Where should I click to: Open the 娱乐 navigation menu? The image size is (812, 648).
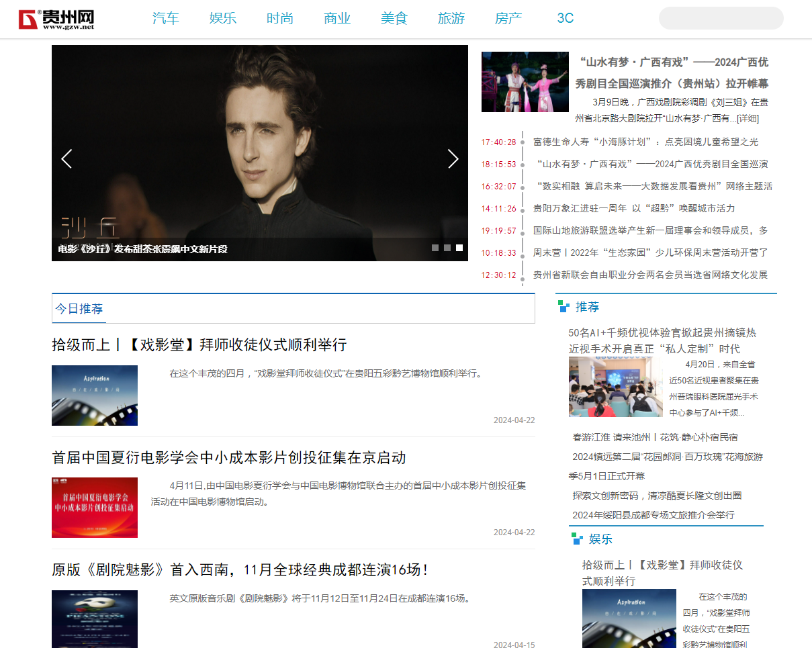[x=223, y=18]
